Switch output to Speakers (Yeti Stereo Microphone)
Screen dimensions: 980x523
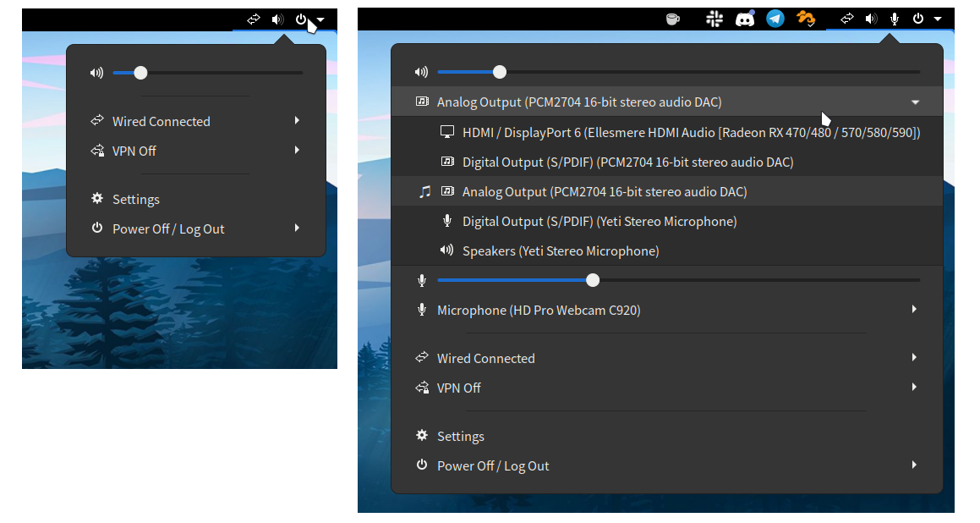click(x=560, y=251)
